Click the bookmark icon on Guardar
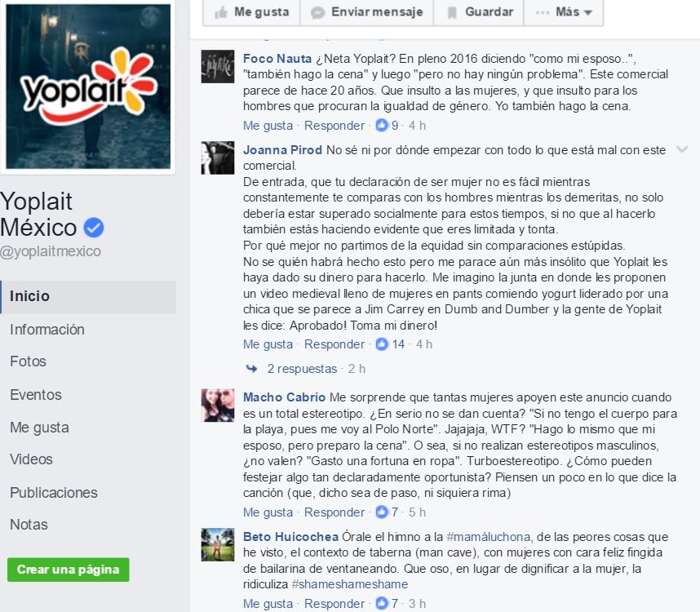This screenshot has width=700, height=612. (452, 12)
